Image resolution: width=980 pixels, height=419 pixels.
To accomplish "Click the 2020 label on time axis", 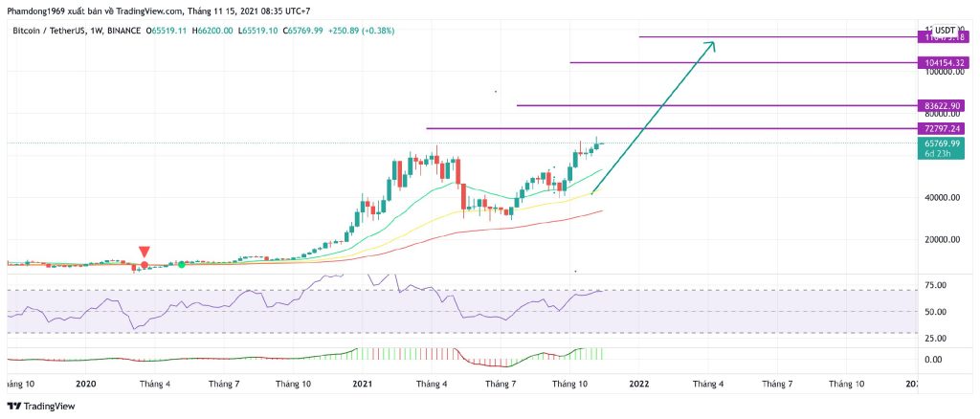I will point(86,383).
